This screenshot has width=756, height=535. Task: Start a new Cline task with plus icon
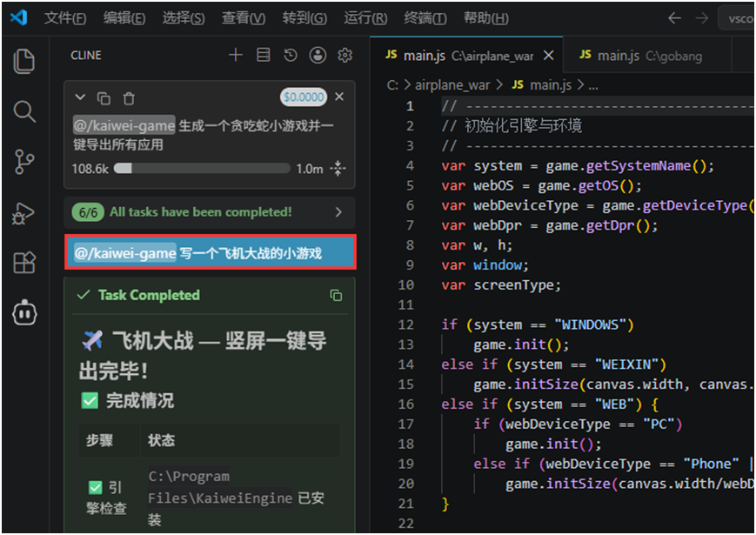pyautogui.click(x=235, y=55)
